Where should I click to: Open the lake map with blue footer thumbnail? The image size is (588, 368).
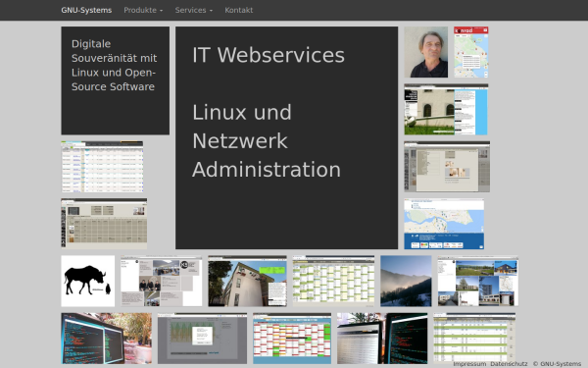[x=444, y=224]
